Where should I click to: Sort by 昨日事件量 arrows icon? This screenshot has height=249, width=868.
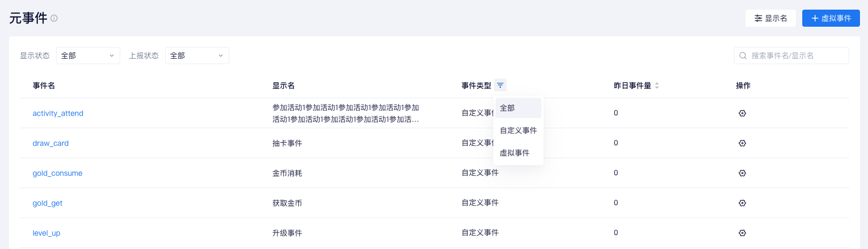click(657, 85)
